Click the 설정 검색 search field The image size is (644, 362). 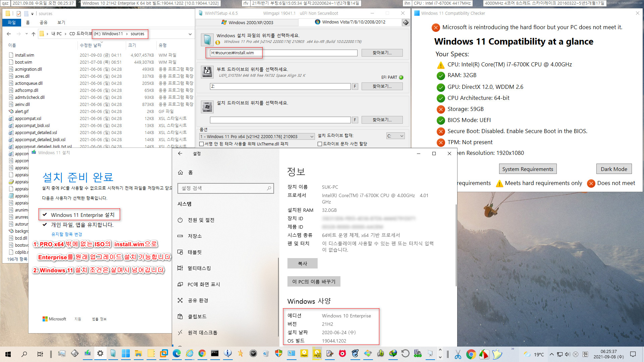225,188
